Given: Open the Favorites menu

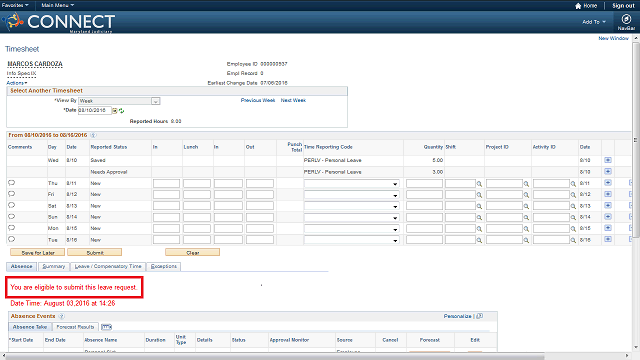Looking at the screenshot, I should point(15,5).
